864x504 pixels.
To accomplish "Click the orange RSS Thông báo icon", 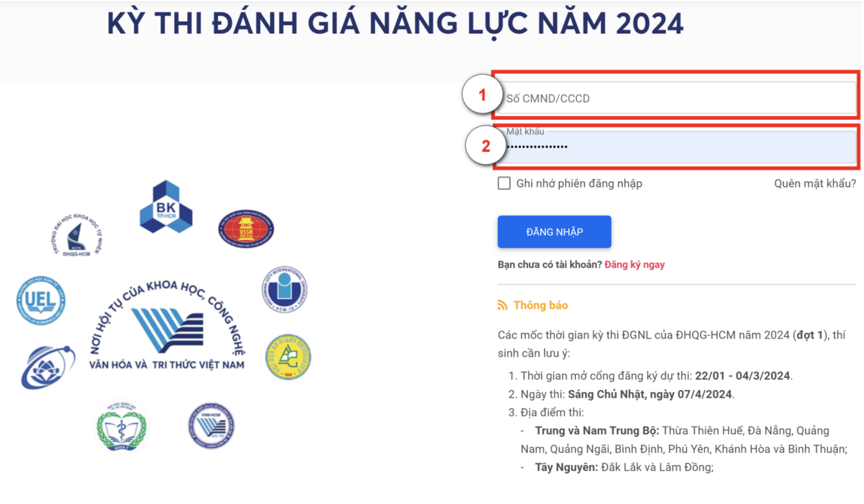I will coord(502,305).
